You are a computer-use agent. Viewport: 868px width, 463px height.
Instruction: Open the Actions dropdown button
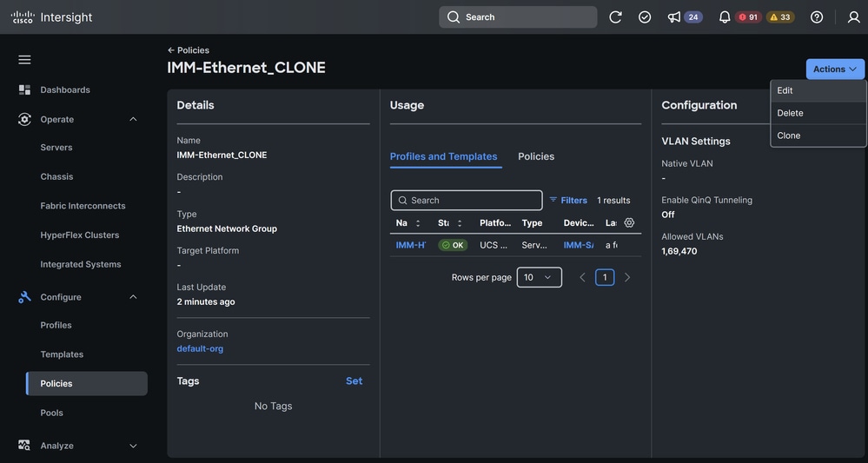(835, 69)
